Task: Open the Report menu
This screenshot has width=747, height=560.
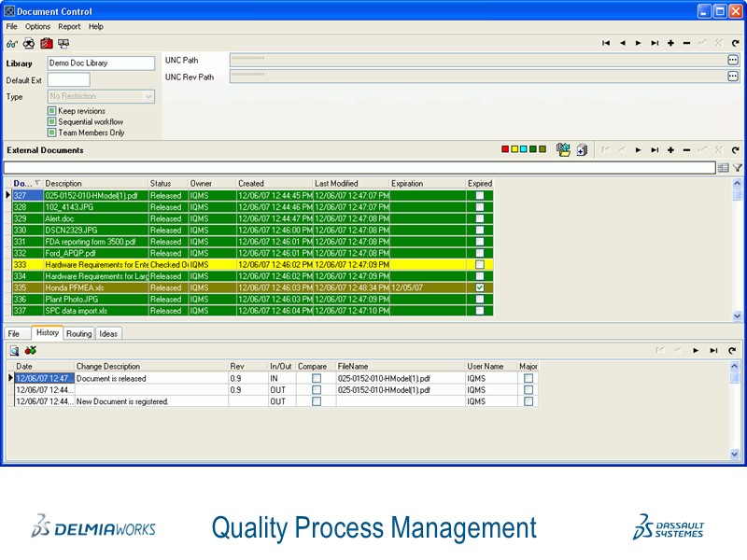Action: tap(69, 27)
